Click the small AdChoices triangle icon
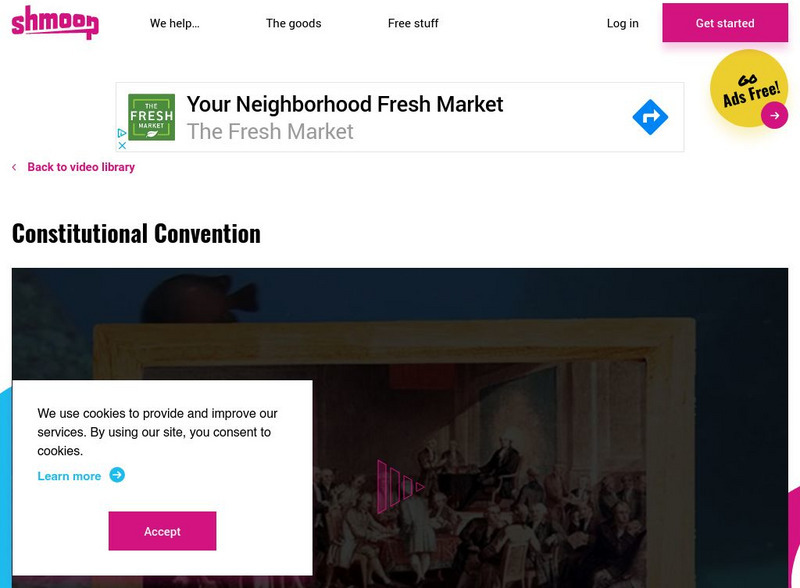The width and height of the screenshot is (800, 588). (x=122, y=133)
